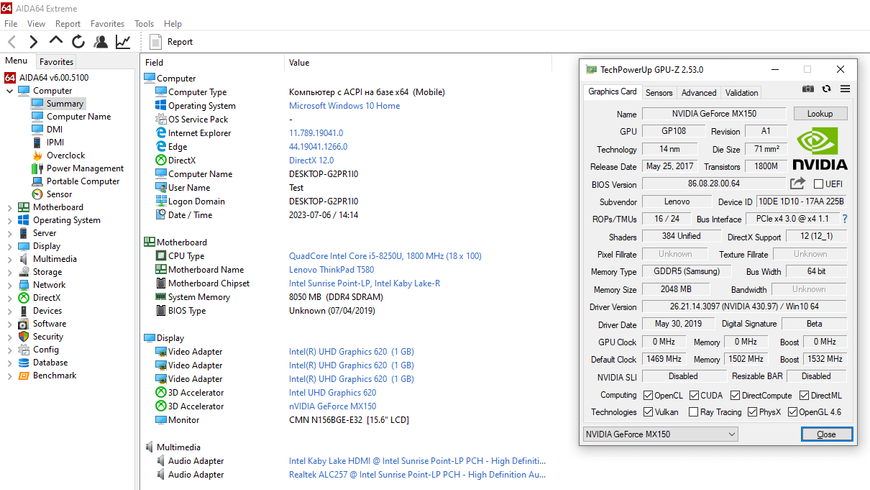Viewport: 870px width, 490px height.
Task: Click the Database icon in the tree
Action: (24, 362)
